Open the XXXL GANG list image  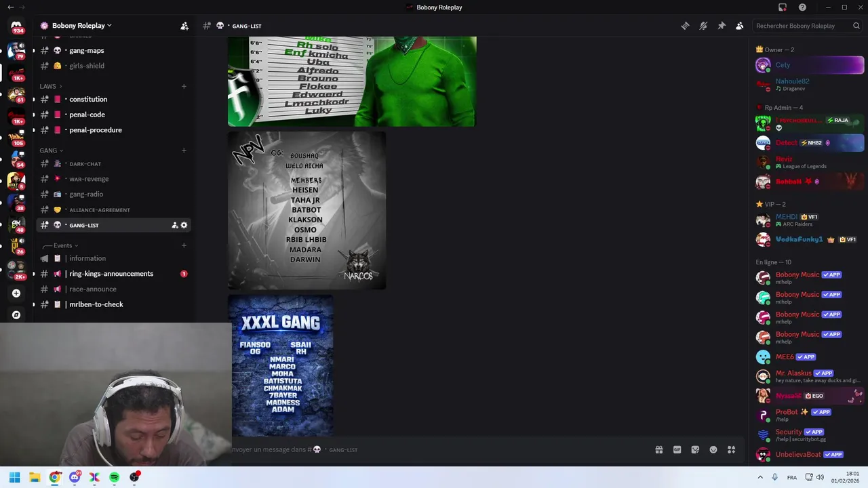point(281,365)
